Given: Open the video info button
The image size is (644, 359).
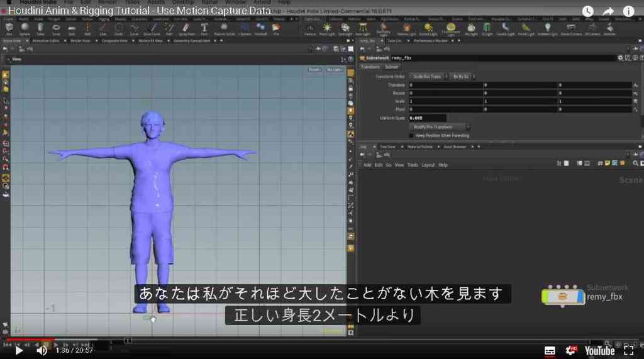Looking at the screenshot, I should [x=628, y=11].
